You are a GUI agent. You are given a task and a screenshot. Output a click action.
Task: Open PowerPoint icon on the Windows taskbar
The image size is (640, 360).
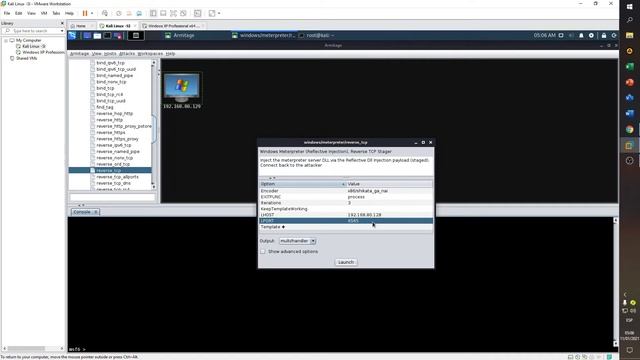(x=629, y=82)
